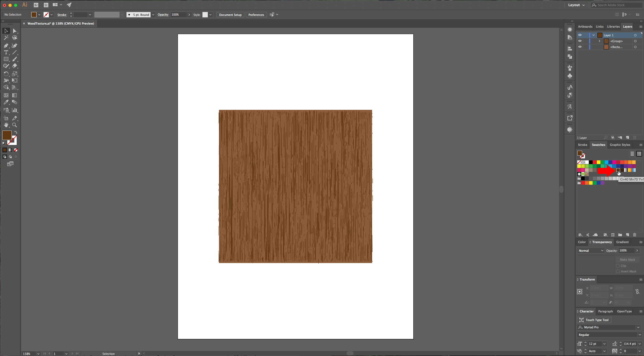Open Preferences from the control bar
Viewport: 644px width, 356px height.
[x=256, y=15]
